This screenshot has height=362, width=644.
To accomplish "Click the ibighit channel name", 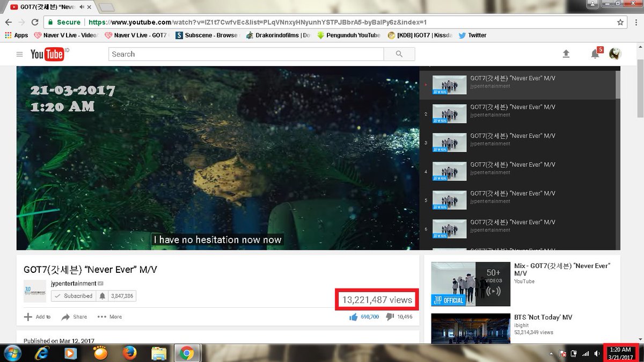I will coord(521,325).
